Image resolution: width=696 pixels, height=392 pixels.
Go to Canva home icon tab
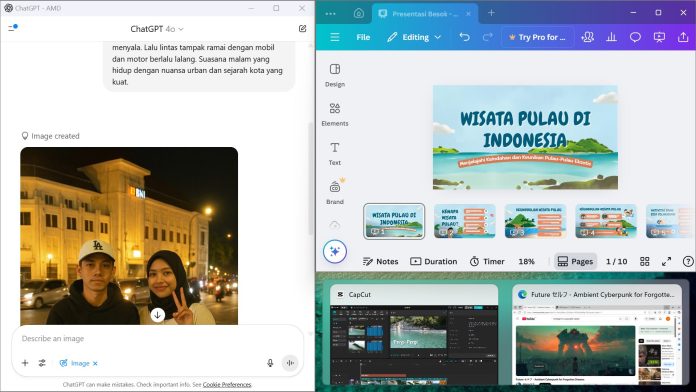tap(359, 14)
